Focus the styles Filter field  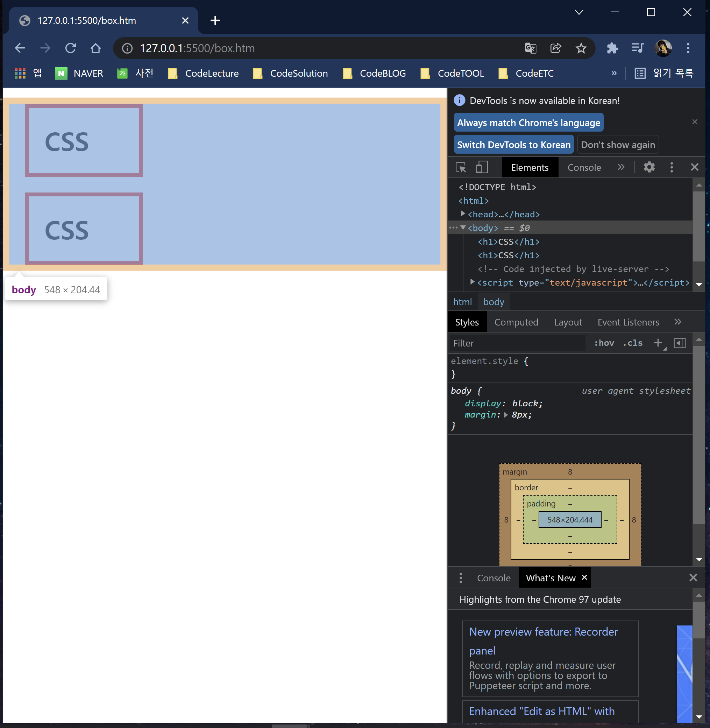[518, 343]
